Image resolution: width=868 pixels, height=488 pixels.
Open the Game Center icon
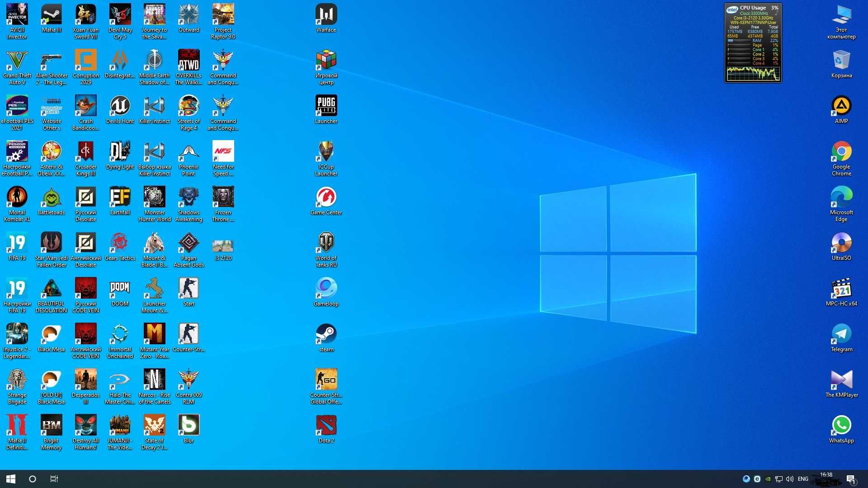coord(326,201)
